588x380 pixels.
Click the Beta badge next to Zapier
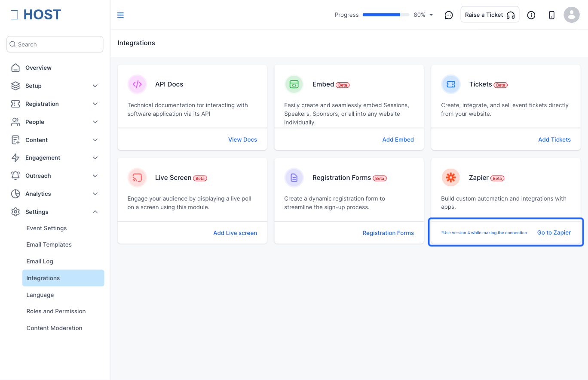pos(497,178)
